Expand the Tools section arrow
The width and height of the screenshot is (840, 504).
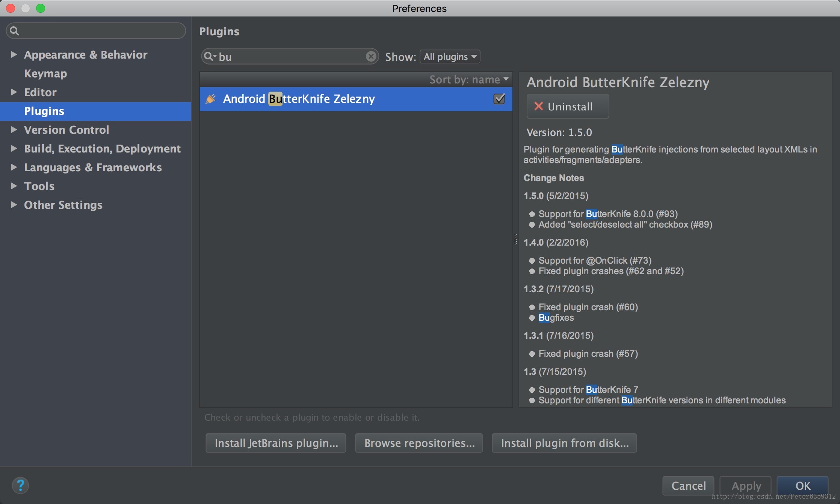click(14, 186)
